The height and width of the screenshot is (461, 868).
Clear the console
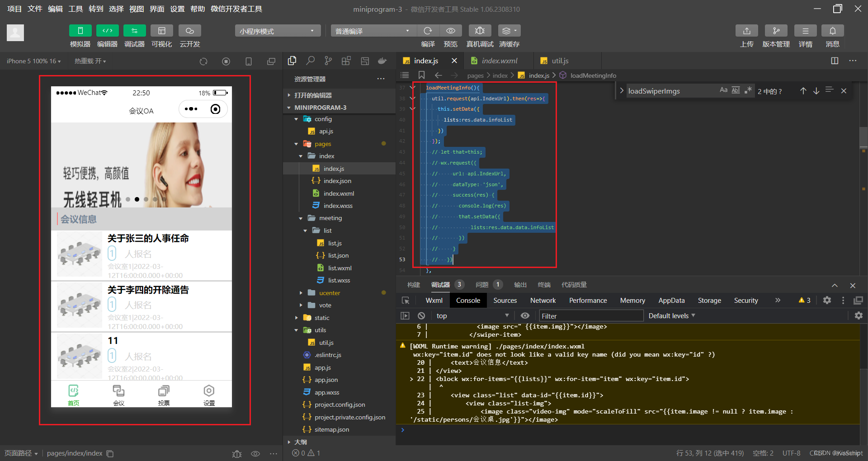pyautogui.click(x=421, y=315)
